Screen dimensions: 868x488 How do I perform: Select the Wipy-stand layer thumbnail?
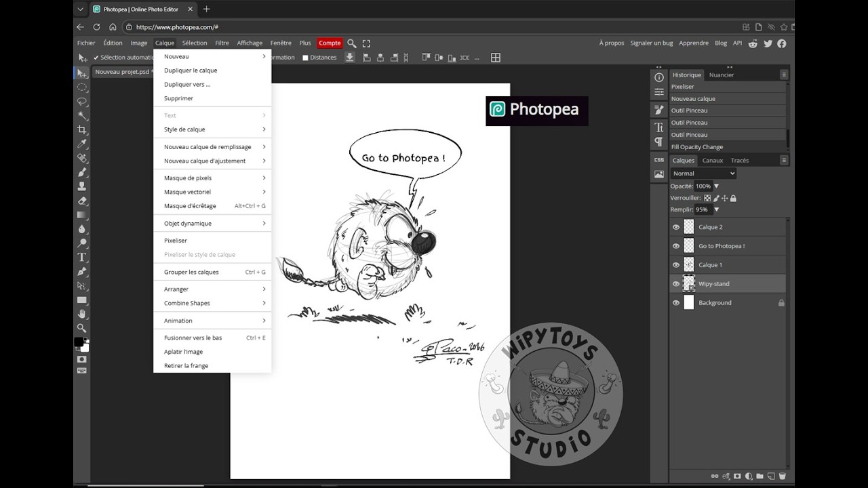tap(689, 284)
